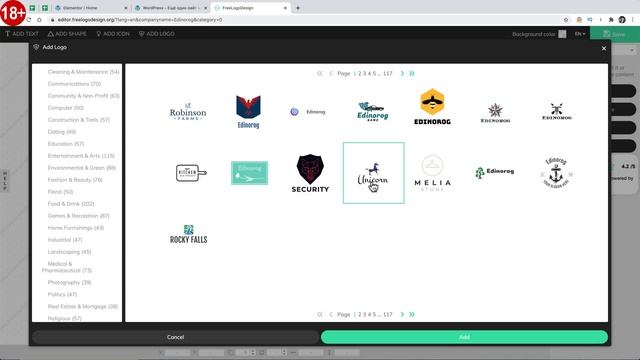Choose Community & Non-Profit category

click(x=83, y=96)
